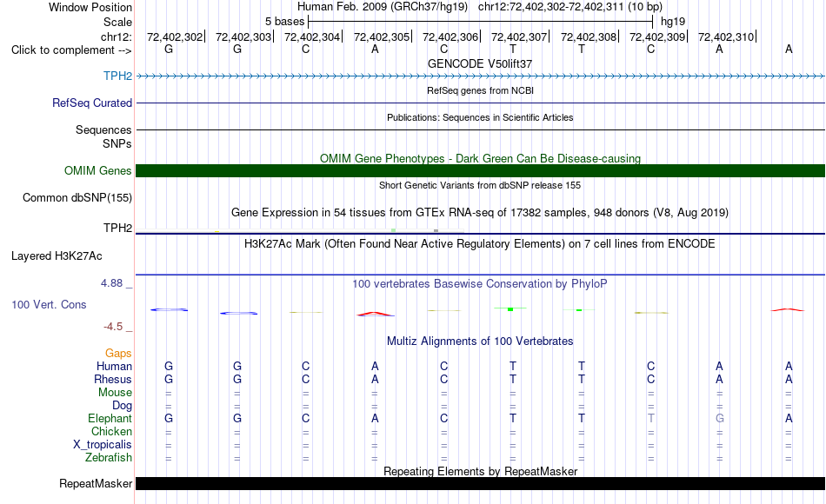Click the OMIM Genes track label
This screenshot has height=504, width=826.
click(x=98, y=170)
